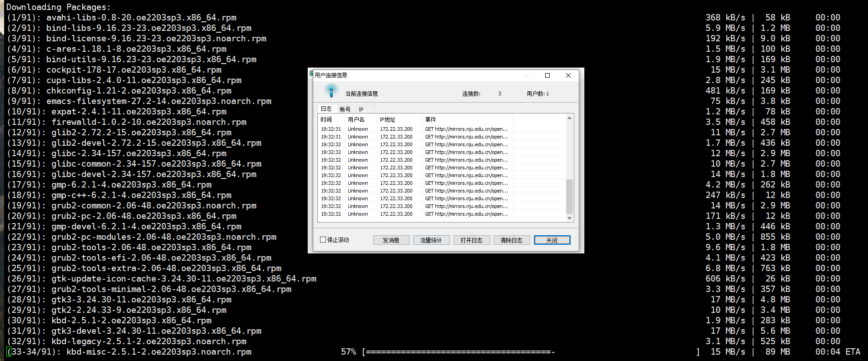Click glibc-2.34-157.oe2203sp3.x86_64 package line
This screenshot has width=868, height=361.
pyautogui.click(x=116, y=153)
